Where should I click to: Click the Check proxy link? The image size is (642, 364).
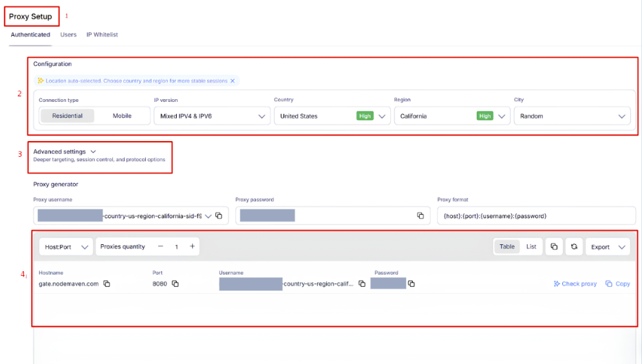click(575, 283)
